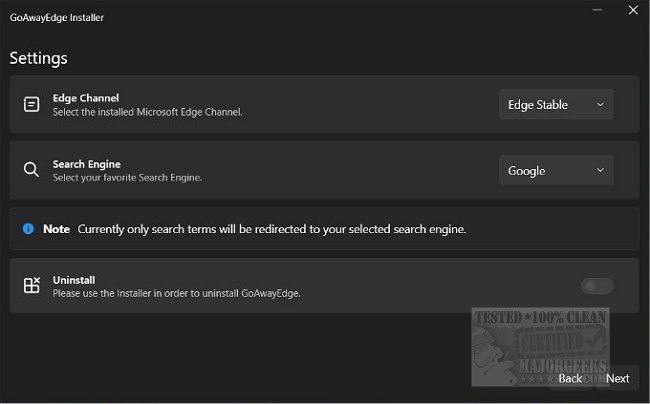The height and width of the screenshot is (404, 650).
Task: Click the GoAwayEdge Installer title bar text
Action: point(57,17)
